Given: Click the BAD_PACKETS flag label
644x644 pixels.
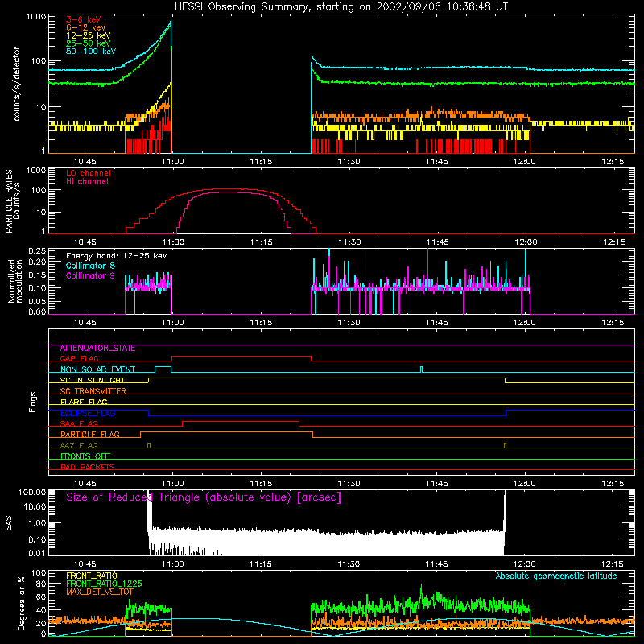Looking at the screenshot, I should tap(88, 467).
